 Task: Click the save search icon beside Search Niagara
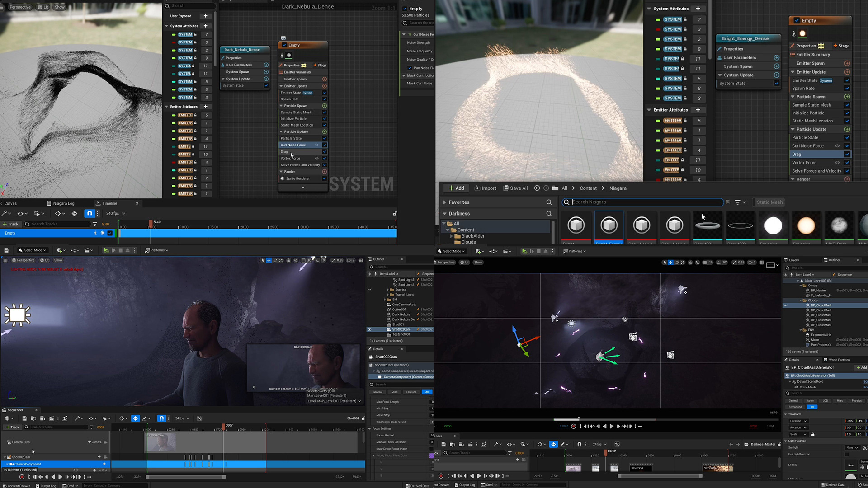click(x=728, y=202)
